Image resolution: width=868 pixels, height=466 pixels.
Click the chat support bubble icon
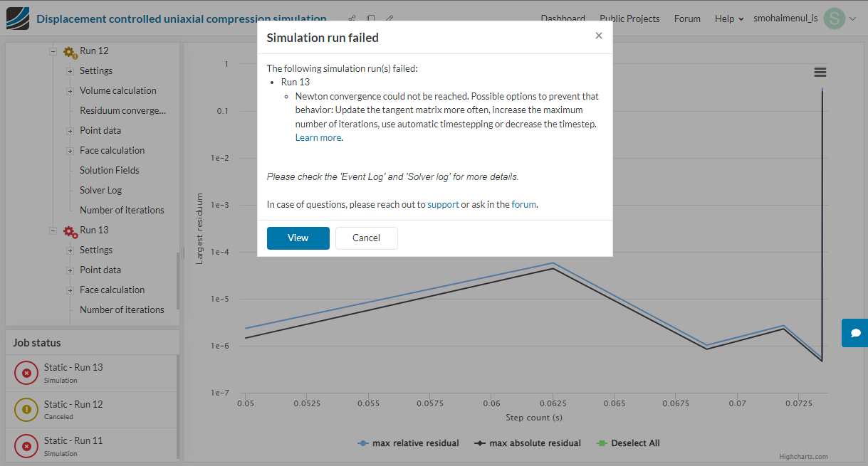point(854,333)
